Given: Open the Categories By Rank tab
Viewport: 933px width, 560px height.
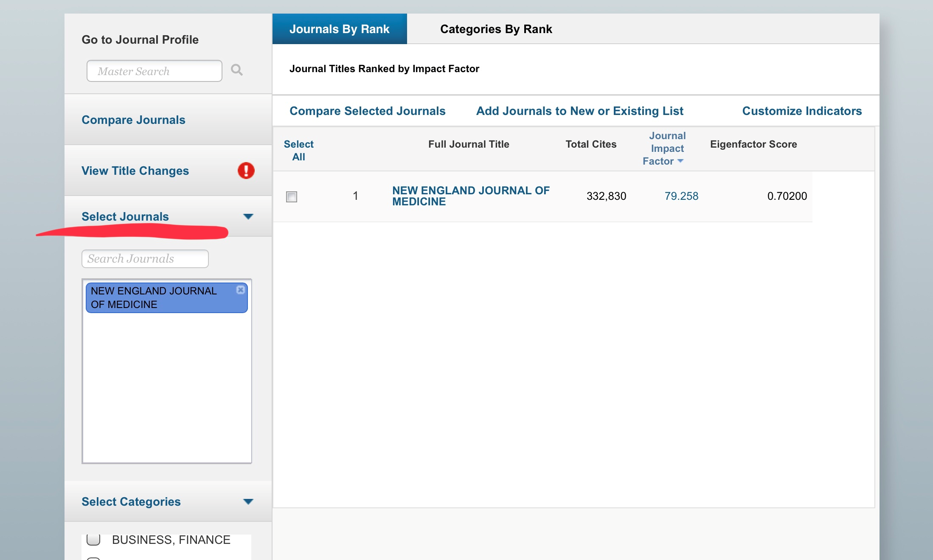Looking at the screenshot, I should pyautogui.click(x=496, y=29).
